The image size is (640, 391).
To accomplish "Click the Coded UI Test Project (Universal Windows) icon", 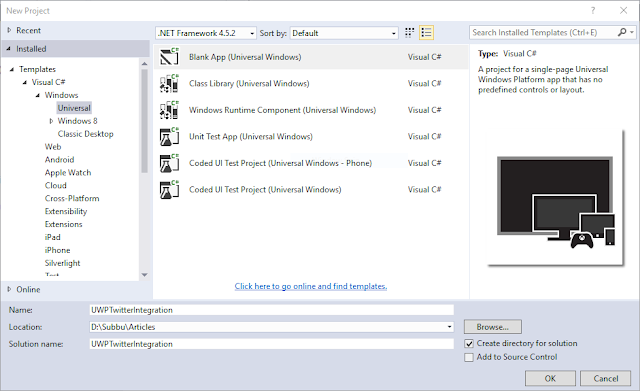I will (169, 189).
